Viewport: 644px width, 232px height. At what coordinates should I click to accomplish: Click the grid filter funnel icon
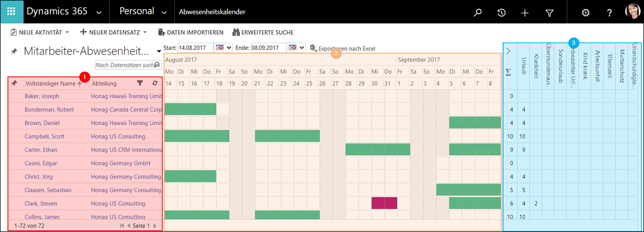click(140, 83)
